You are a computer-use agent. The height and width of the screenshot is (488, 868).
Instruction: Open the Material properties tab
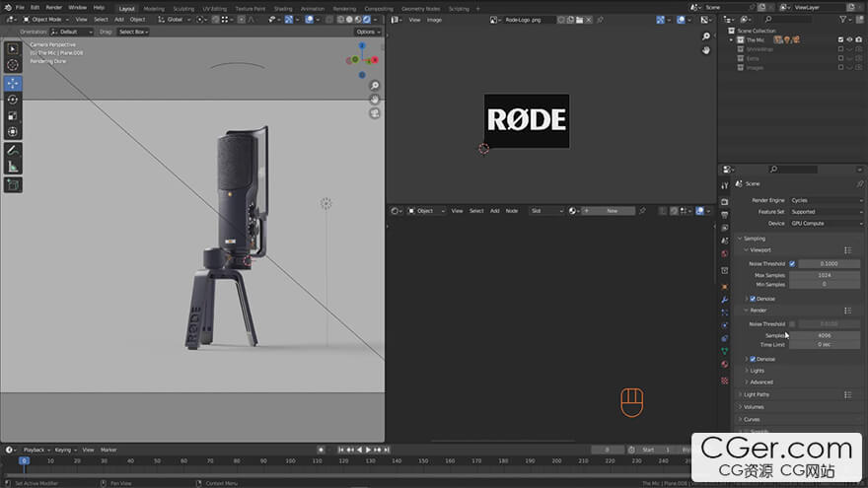click(725, 364)
